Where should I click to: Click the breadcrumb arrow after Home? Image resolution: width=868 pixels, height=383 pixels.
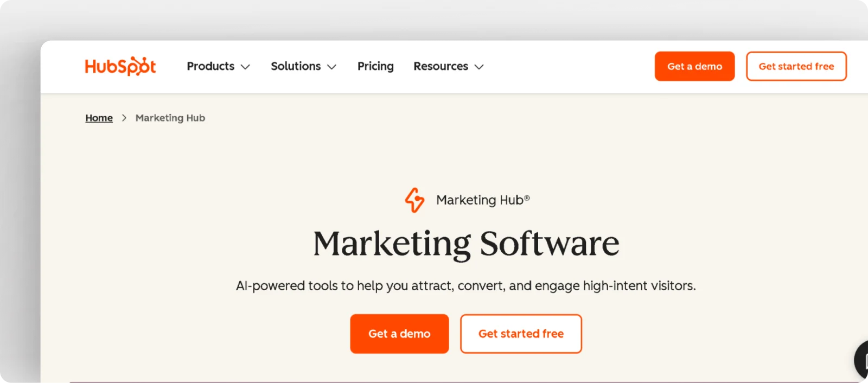point(124,117)
